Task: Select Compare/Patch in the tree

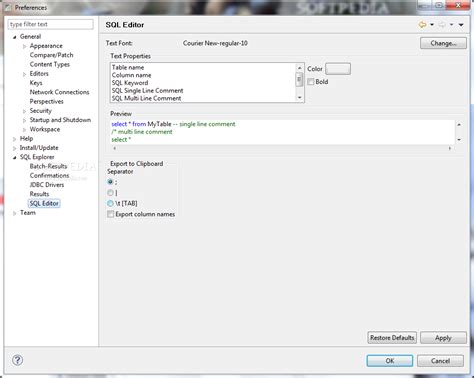Action: pos(51,55)
